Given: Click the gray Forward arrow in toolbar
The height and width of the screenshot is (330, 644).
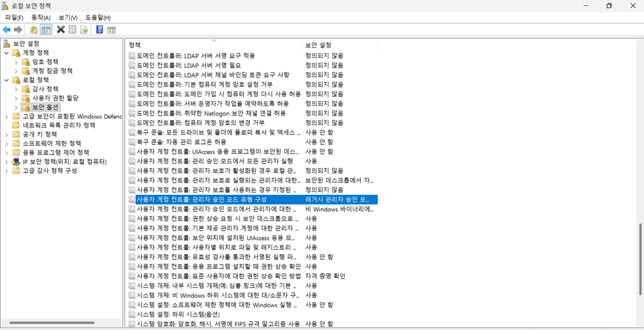Looking at the screenshot, I should [18, 30].
